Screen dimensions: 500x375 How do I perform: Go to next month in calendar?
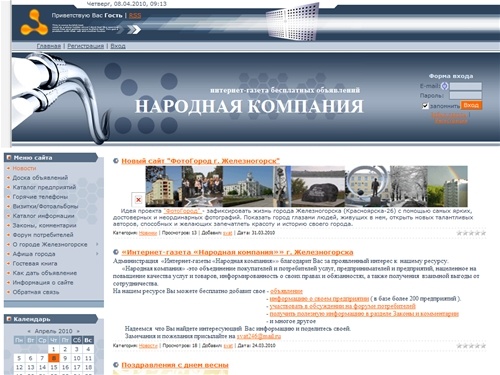[x=78, y=331]
